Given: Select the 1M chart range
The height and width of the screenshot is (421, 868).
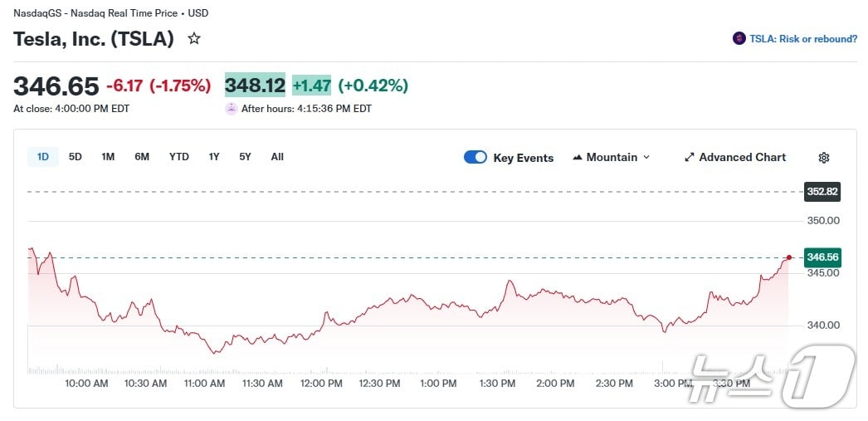Looking at the screenshot, I should click(108, 156).
